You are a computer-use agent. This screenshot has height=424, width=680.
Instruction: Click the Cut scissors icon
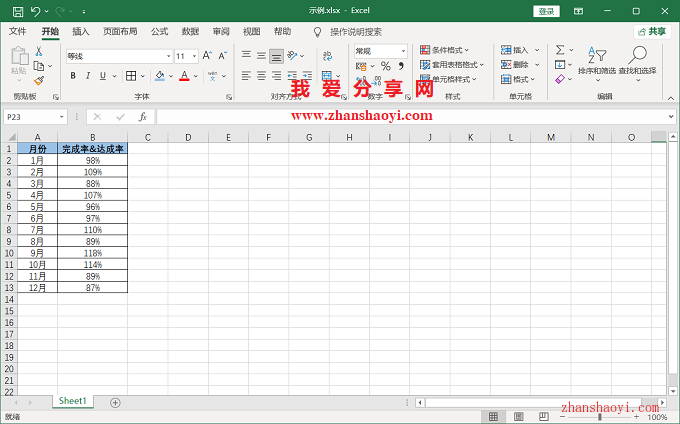pos(39,51)
